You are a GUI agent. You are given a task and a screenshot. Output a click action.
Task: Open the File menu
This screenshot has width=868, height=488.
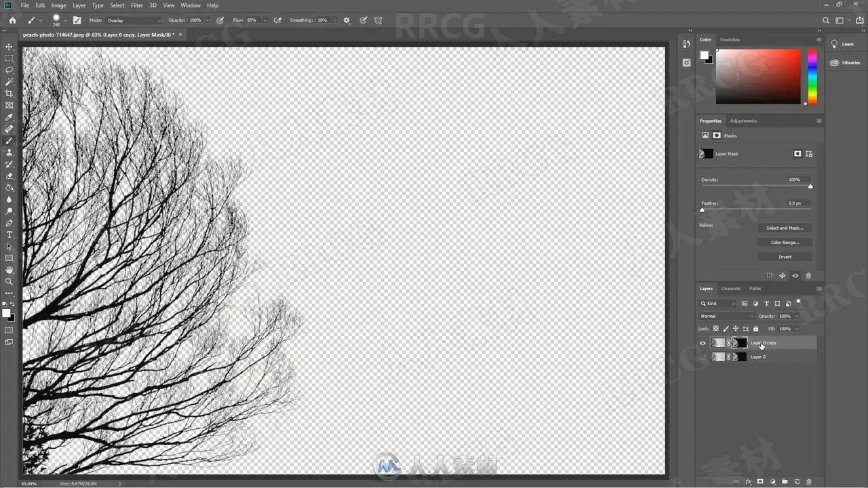coord(24,5)
